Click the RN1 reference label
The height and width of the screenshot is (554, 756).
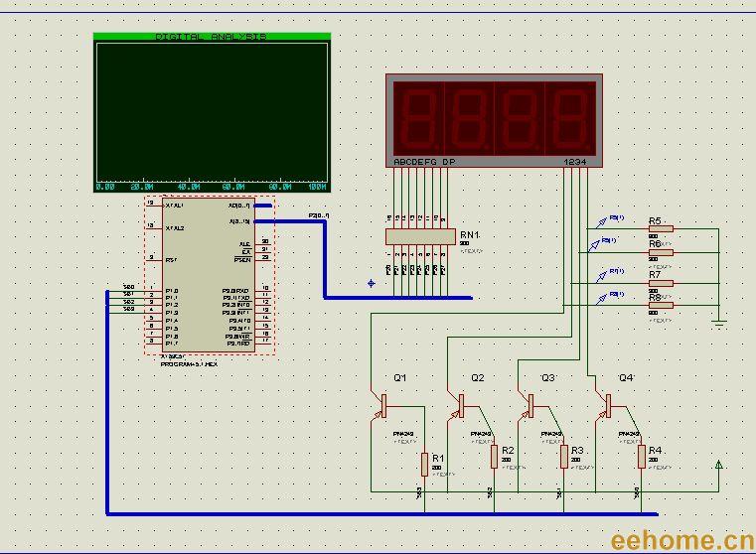point(470,234)
